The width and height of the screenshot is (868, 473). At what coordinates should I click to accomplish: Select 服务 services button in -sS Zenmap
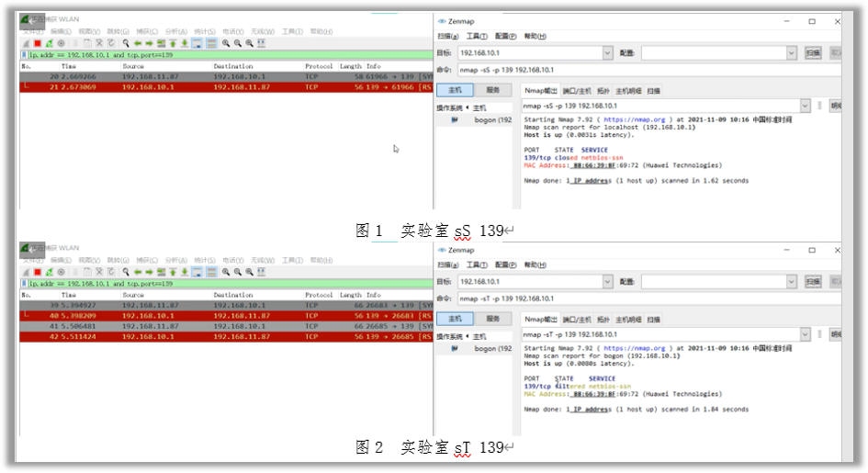tap(493, 90)
